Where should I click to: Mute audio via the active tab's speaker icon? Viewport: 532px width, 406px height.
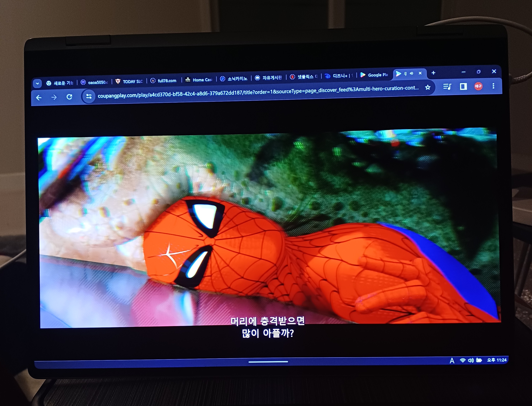412,73
